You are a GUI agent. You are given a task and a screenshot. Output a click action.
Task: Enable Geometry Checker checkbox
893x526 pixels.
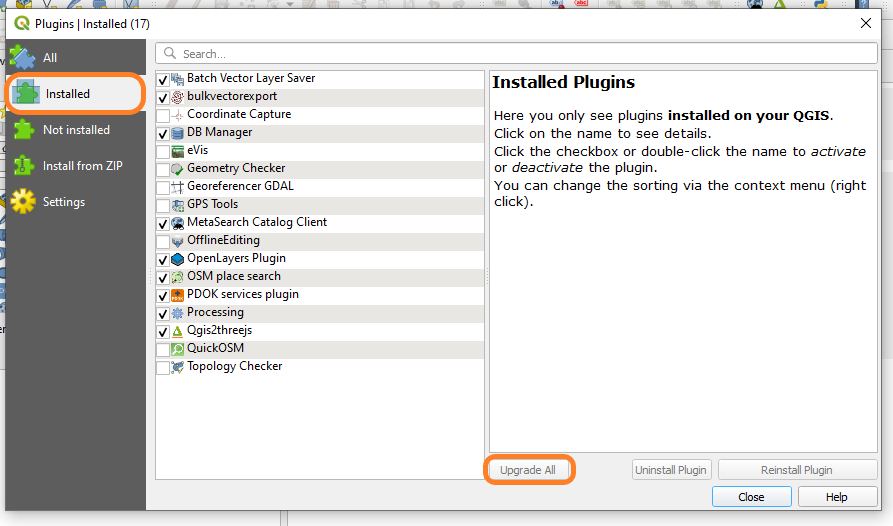coord(163,170)
